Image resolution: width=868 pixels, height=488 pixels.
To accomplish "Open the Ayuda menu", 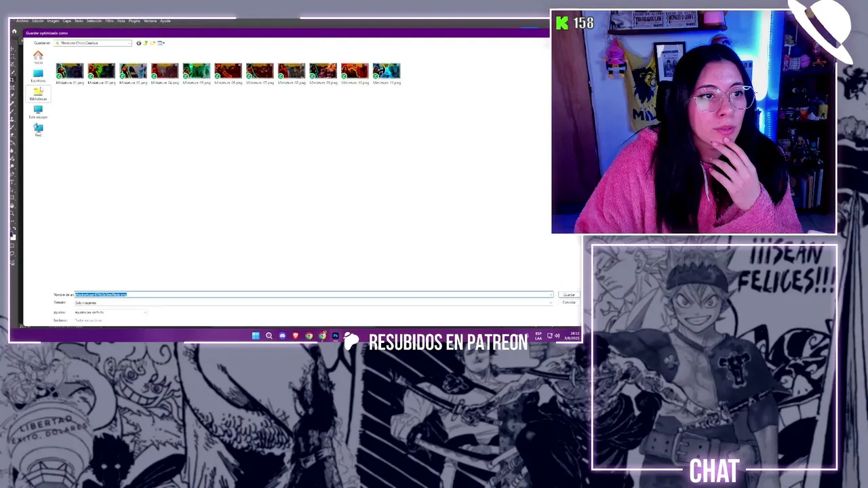I will pyautogui.click(x=165, y=21).
